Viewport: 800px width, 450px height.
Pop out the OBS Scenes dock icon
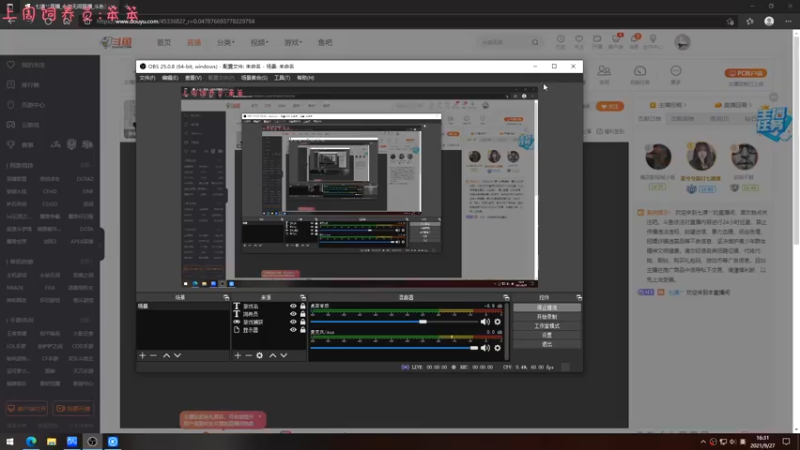[226, 297]
